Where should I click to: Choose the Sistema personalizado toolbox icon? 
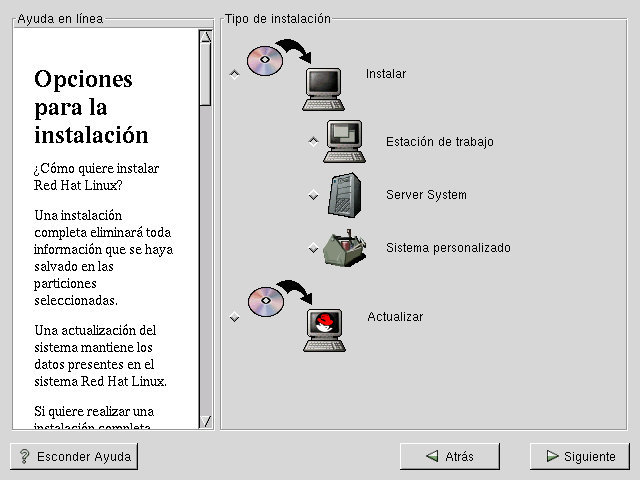344,247
